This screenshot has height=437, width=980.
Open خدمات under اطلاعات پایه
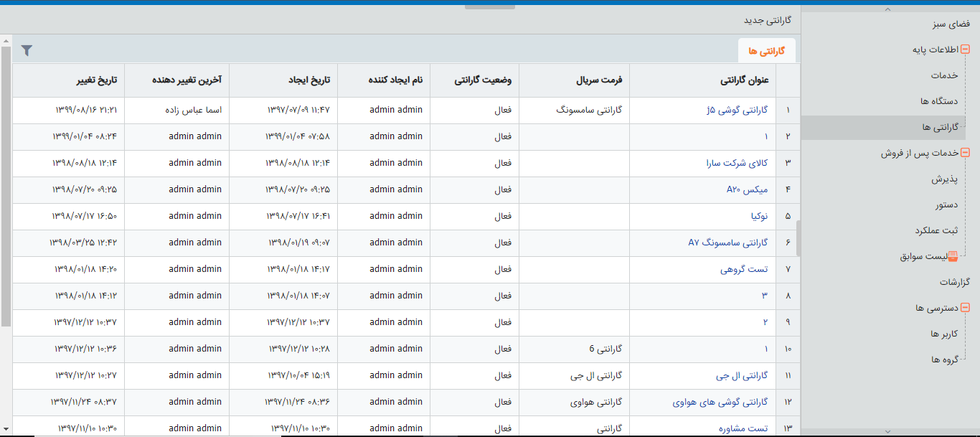tap(945, 75)
